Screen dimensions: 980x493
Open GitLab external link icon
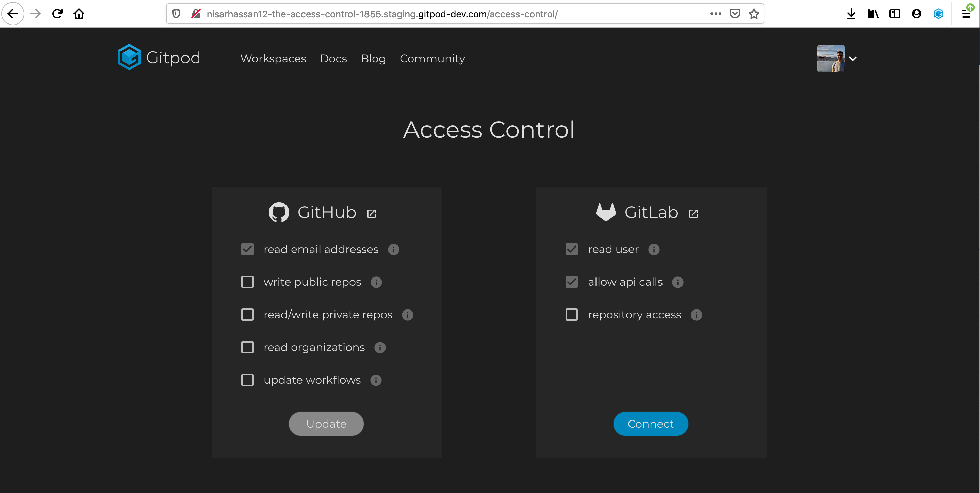(693, 213)
